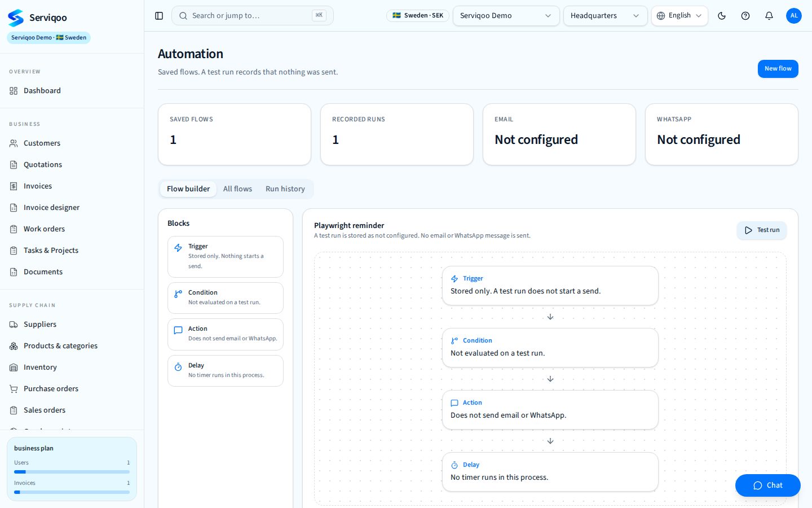Image resolution: width=812 pixels, height=508 pixels.
Task: Click the Customers sidebar icon
Action: 14,143
